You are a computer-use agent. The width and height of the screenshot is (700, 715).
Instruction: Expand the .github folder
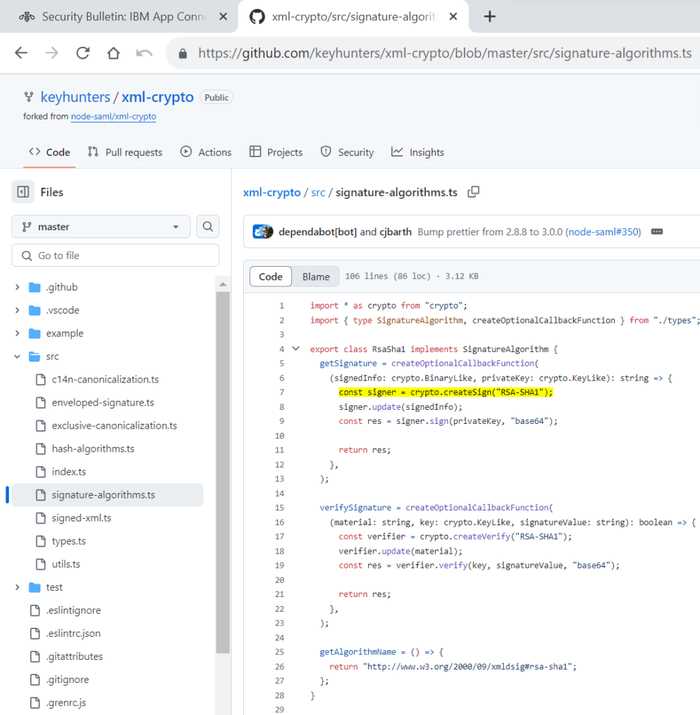17,287
